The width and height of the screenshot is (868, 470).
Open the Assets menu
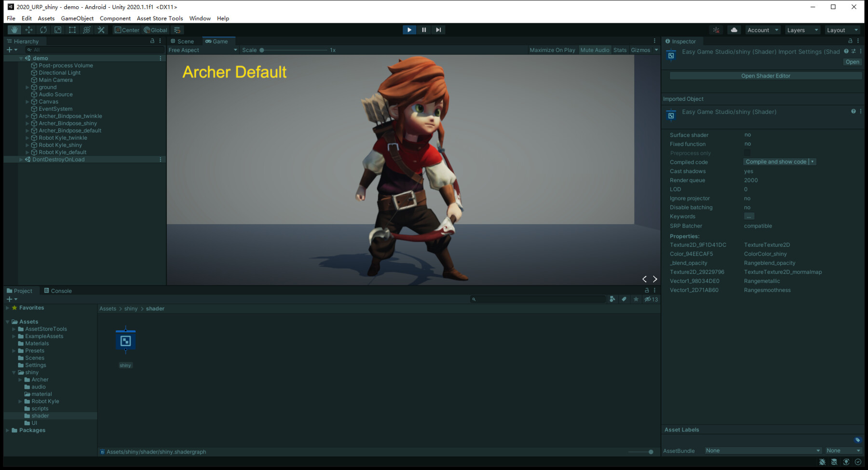click(46, 18)
